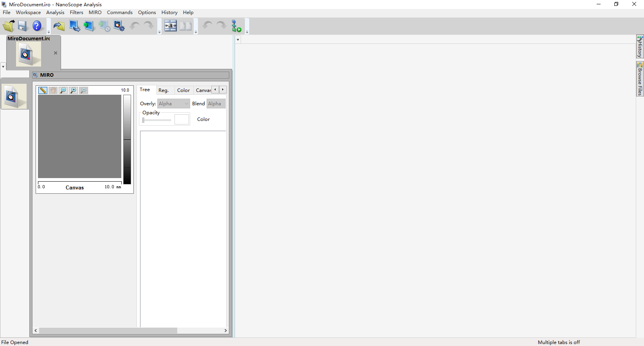Expand the arrow dropdown above right pane
Viewport: 644px width, 346px height.
pos(238,40)
